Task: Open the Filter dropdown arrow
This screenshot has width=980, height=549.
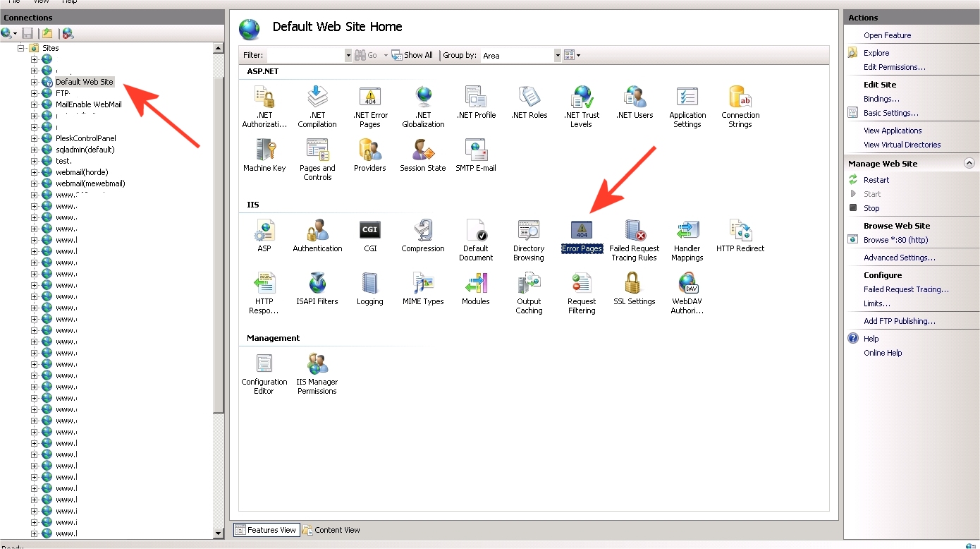Action: 348,55
